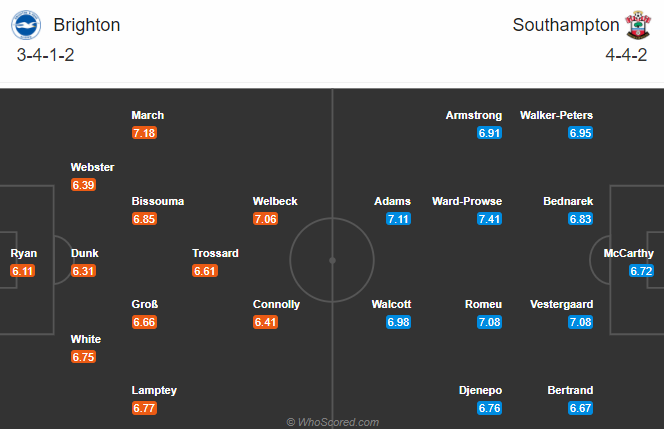Viewport: 664px width, 429px height.
Task: Click Lamptey's player name
Action: 154,390
